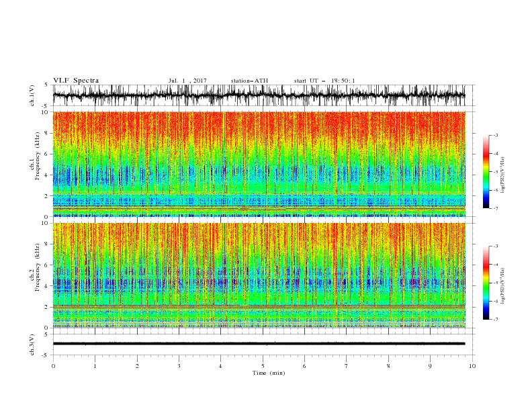Viewport: 532px width, 411px height.
Task: Click "-5" tick on ch.1(V) axis
Action: pyautogui.click(x=45, y=106)
